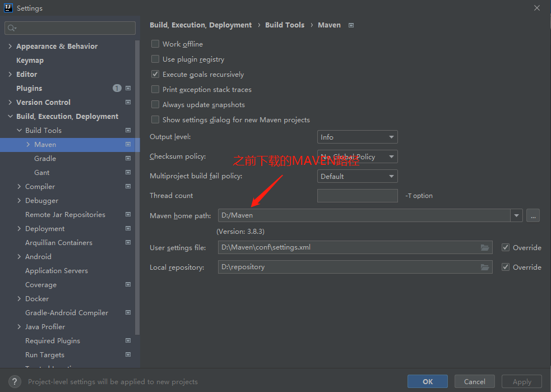Toggle Override for User settings file
Image resolution: width=551 pixels, height=392 pixels.
point(506,247)
